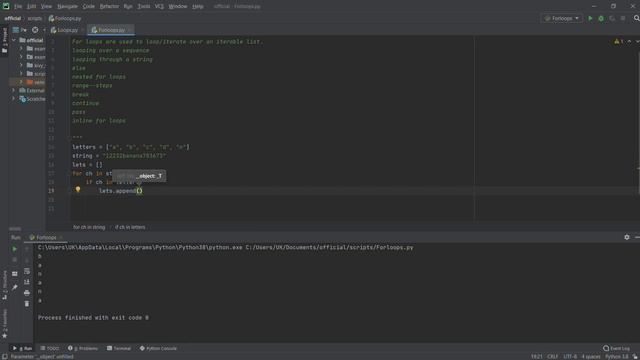640x360 pixels.
Task: Start debugging with the green bug icon
Action: [601, 18]
